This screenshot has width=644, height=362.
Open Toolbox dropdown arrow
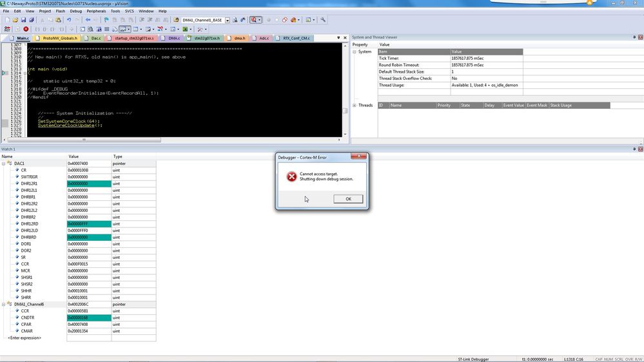point(206,29)
